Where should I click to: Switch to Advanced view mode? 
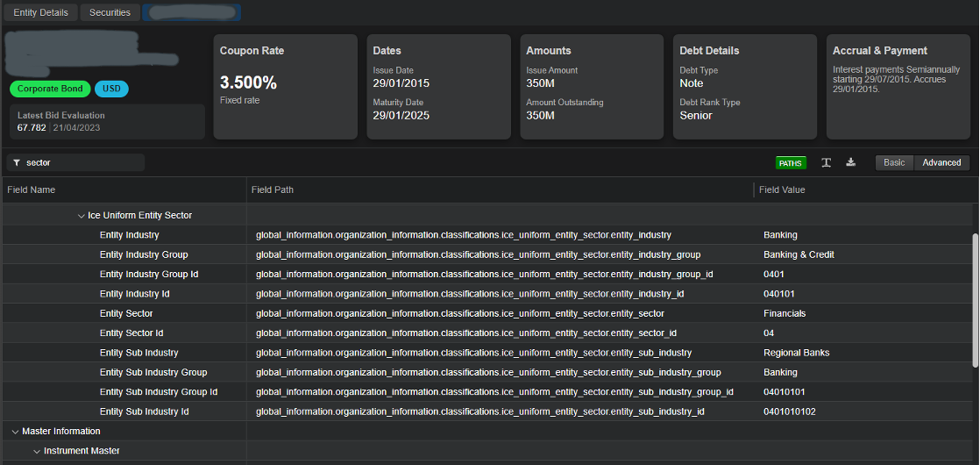pyautogui.click(x=941, y=162)
